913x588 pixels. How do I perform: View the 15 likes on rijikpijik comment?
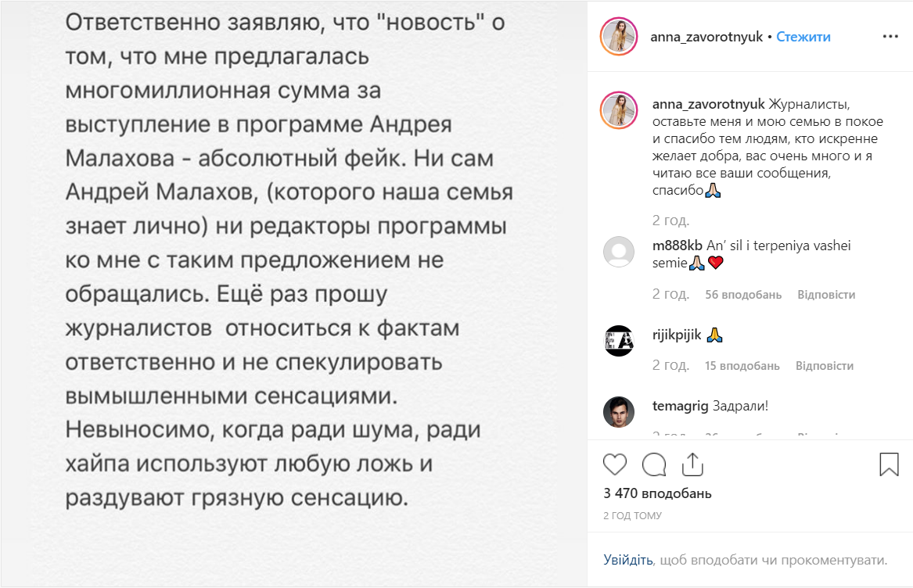click(742, 365)
